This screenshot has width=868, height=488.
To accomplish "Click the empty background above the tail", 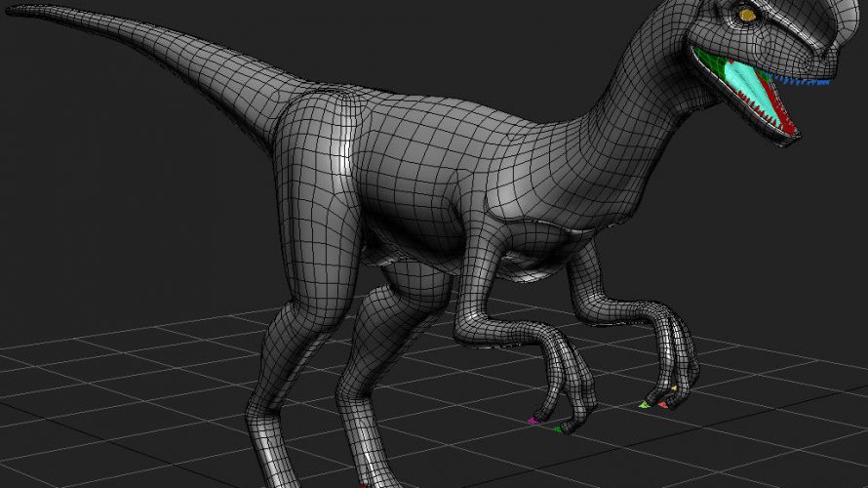I will click(293, 29).
